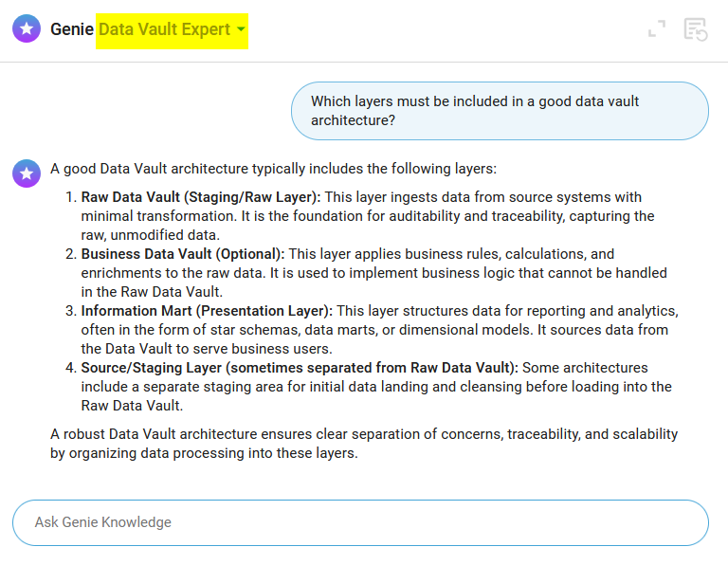This screenshot has height=565, width=728.
Task: Click the caret arrow after Data Vault Expert
Action: (x=242, y=30)
